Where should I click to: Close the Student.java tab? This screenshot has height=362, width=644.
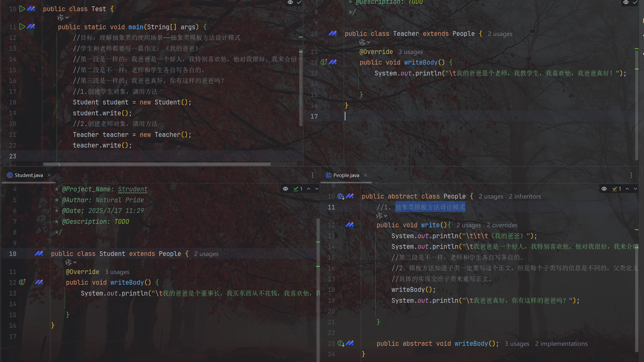click(x=49, y=175)
